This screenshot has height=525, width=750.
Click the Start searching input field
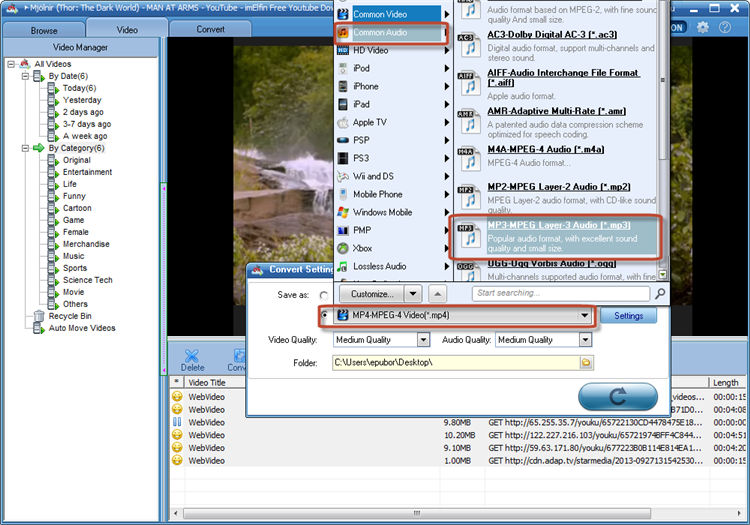click(x=561, y=293)
